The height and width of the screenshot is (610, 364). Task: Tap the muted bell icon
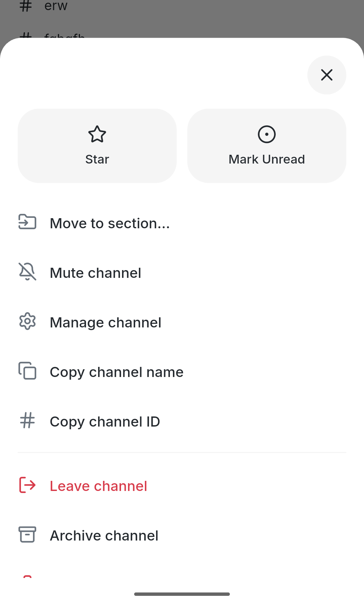(x=27, y=271)
